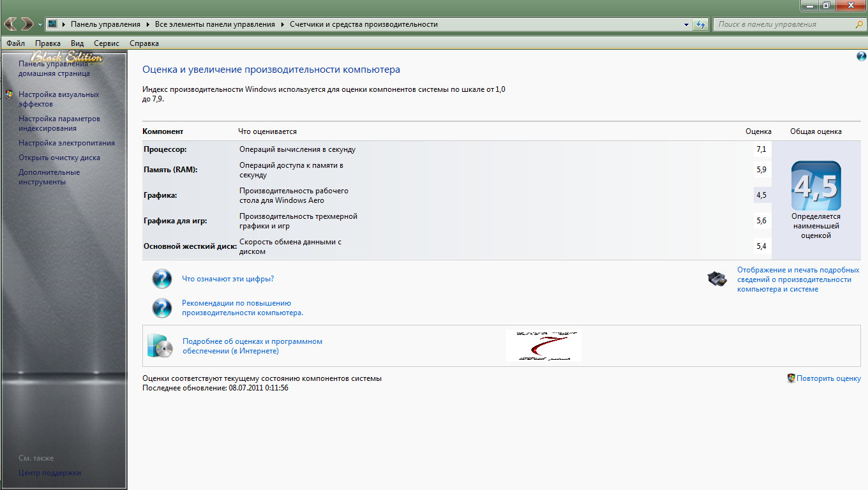Expand arrow after Все элементы панели управления
Screen dimensions: 868x490
point(282,24)
